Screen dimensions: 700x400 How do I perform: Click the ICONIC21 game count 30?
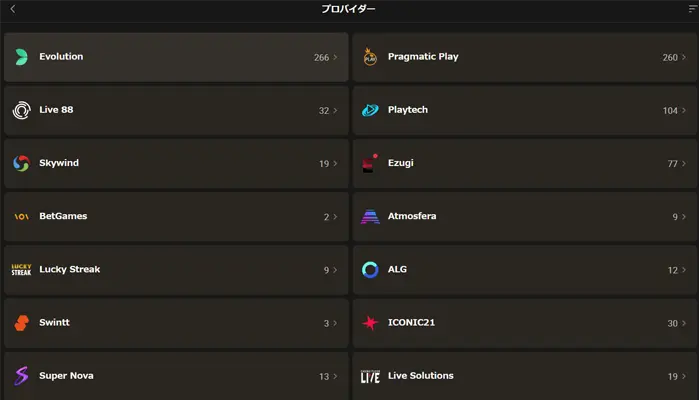click(672, 323)
